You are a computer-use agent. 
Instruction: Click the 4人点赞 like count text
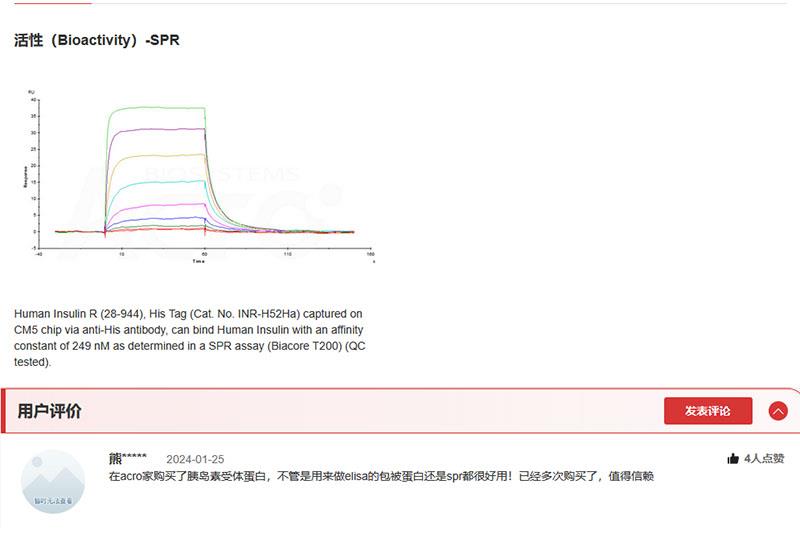(x=764, y=459)
